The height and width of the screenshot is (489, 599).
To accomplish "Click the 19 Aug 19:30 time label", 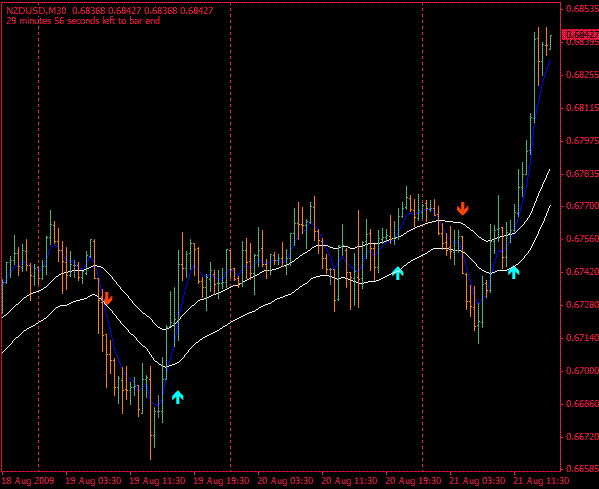I will point(222,481).
